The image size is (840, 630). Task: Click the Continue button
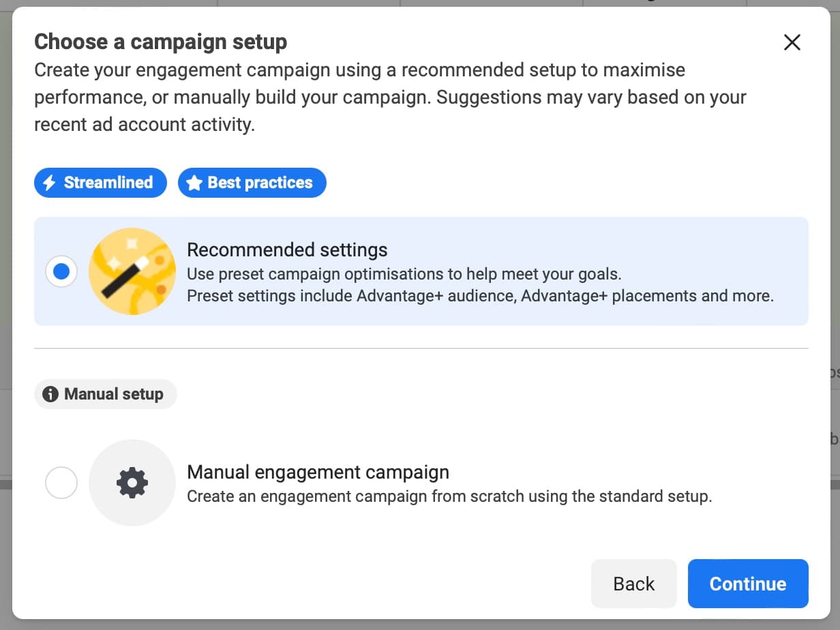pos(748,584)
